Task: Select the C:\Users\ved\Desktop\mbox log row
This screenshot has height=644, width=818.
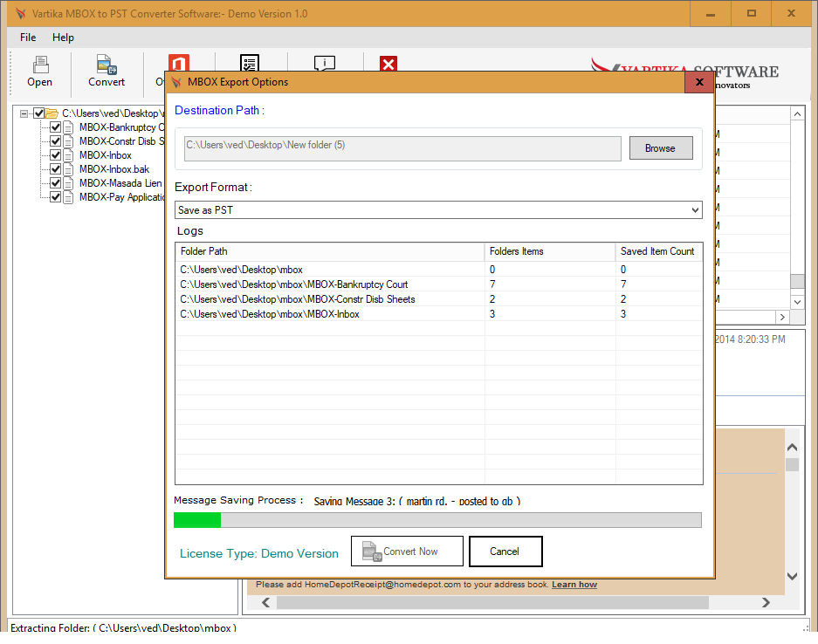Action: tap(439, 270)
